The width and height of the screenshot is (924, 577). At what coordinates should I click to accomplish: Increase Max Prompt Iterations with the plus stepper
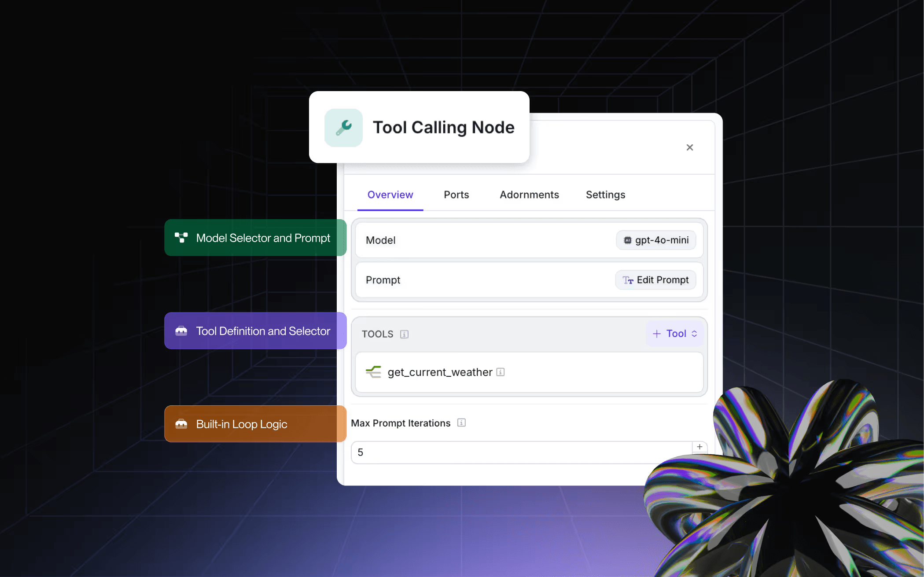[x=699, y=447]
